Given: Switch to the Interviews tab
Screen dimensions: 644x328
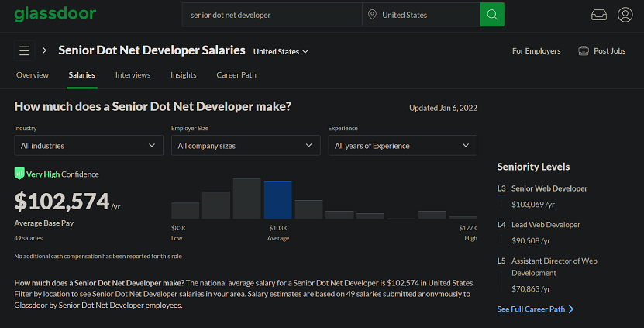Looking at the screenshot, I should 133,74.
